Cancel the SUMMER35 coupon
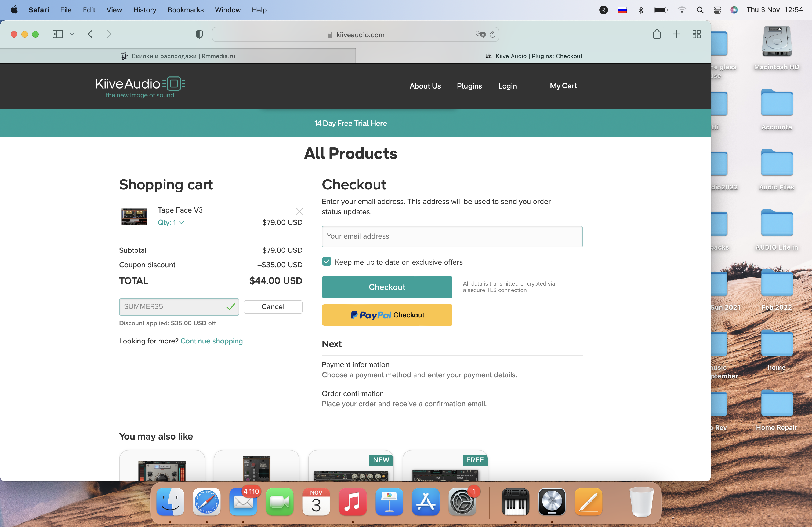This screenshot has width=812, height=527. click(x=273, y=306)
